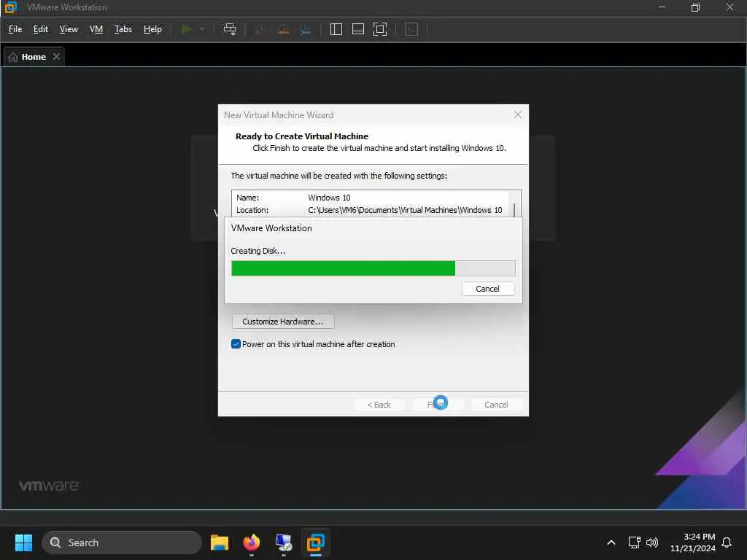
Task: Click the VMware Workstation taskbar icon
Action: click(x=315, y=542)
